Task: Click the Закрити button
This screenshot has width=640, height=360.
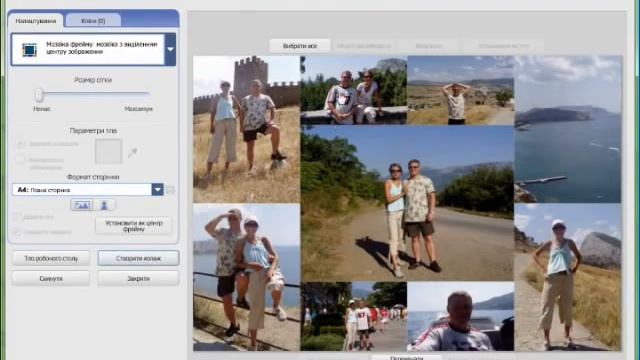Action: click(x=138, y=278)
